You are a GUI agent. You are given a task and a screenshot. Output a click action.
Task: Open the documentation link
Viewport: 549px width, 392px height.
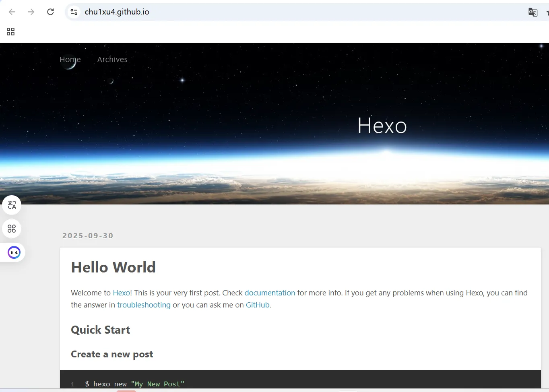click(x=270, y=293)
